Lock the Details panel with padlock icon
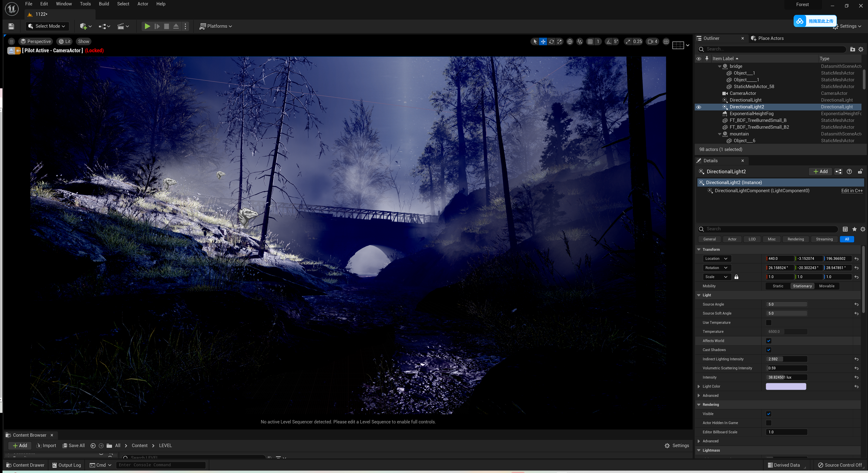The image size is (868, 473). click(860, 172)
